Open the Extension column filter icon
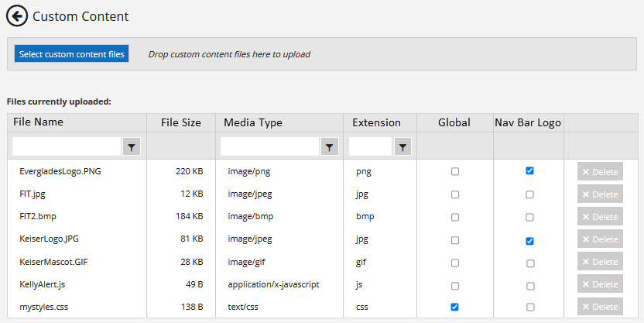 [402, 146]
